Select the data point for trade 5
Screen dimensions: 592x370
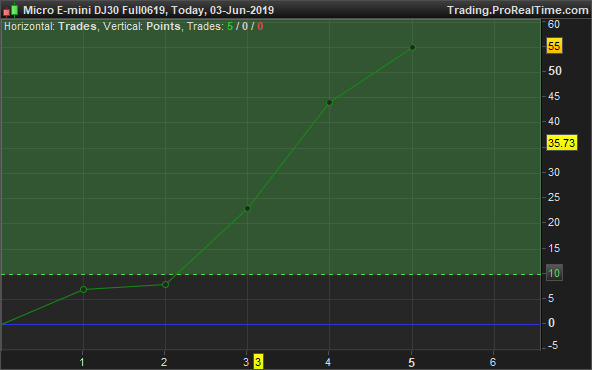point(412,48)
